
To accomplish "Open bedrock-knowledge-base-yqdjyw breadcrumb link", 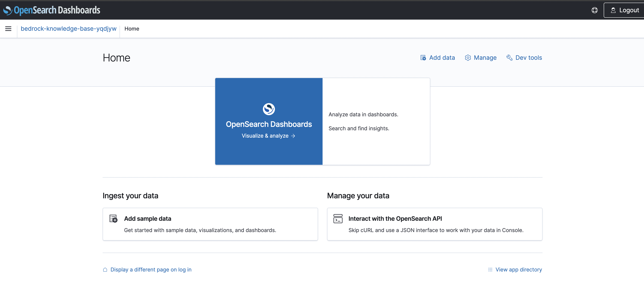I will [69, 29].
